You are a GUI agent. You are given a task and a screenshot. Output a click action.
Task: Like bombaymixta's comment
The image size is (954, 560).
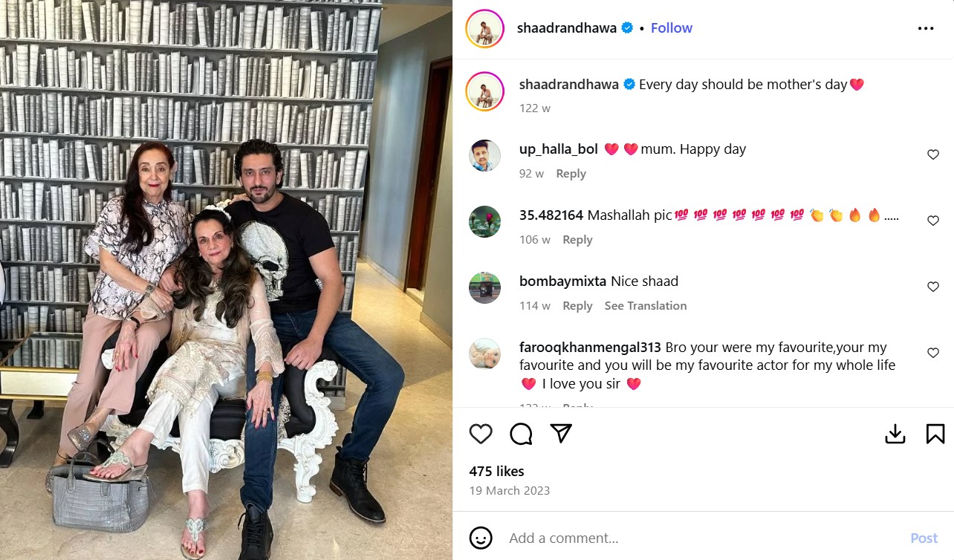tap(933, 287)
